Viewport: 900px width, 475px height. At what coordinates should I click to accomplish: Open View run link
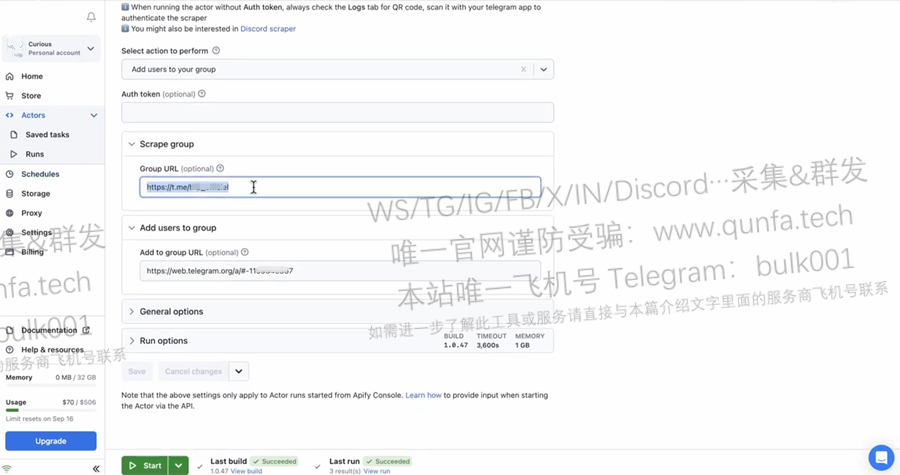pyautogui.click(x=377, y=471)
